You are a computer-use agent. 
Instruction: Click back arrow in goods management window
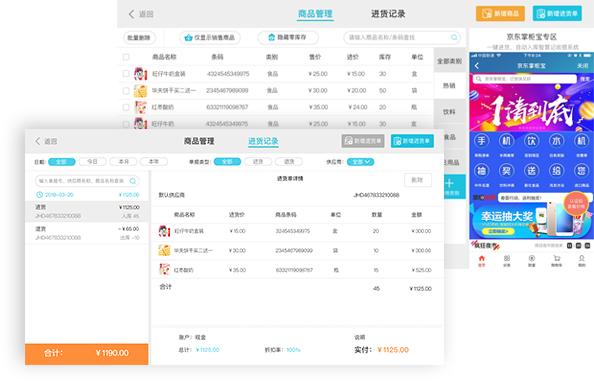[x=131, y=14]
